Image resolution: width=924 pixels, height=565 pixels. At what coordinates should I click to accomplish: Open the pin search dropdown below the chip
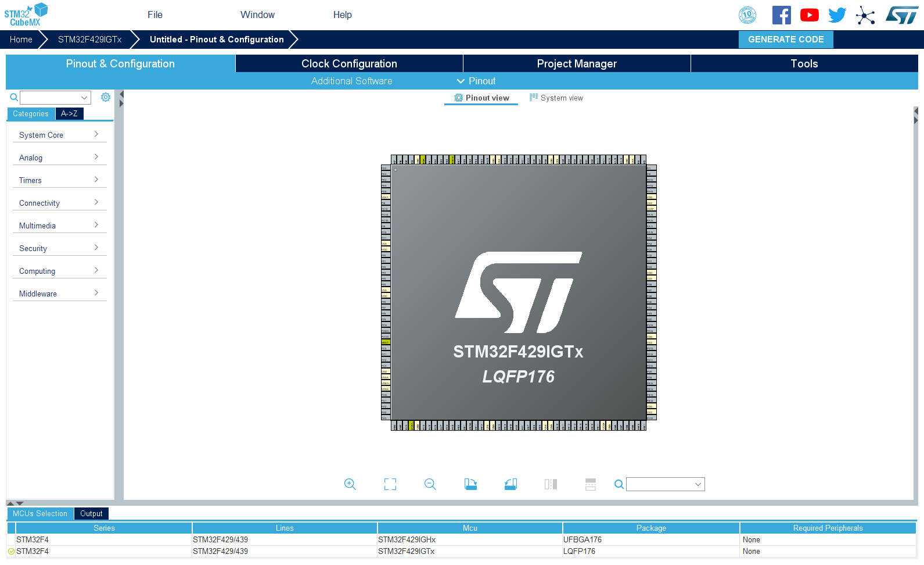(666, 484)
